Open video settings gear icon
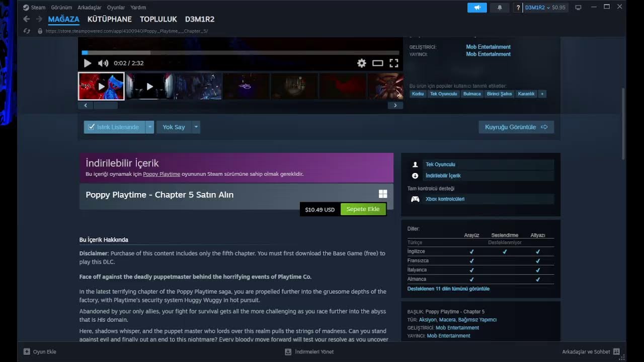This screenshot has height=362, width=644. tap(362, 63)
